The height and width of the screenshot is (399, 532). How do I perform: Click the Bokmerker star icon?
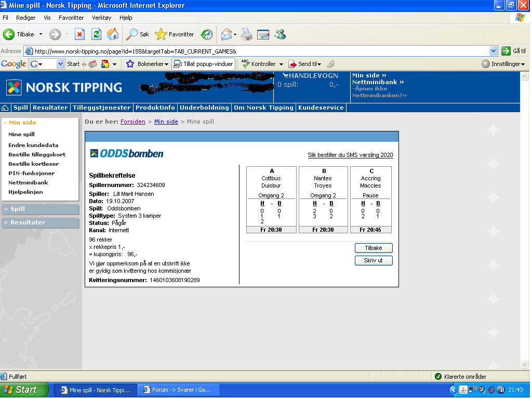tap(130, 64)
